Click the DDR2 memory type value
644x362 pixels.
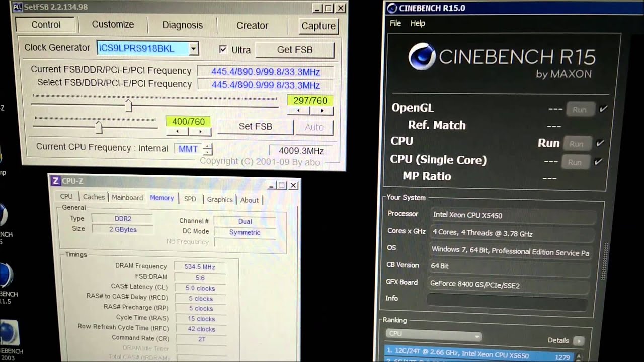pyautogui.click(x=122, y=219)
